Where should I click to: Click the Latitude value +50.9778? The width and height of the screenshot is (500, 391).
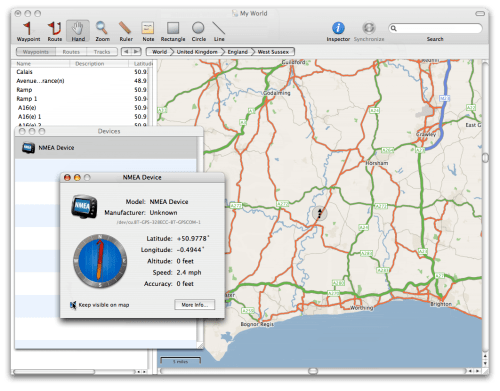pyautogui.click(x=193, y=238)
